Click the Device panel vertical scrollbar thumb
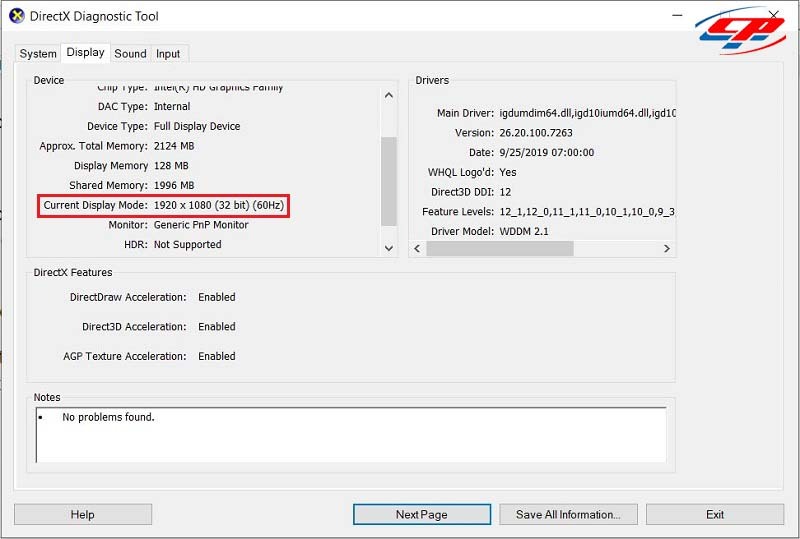Viewport: 800px width, 539px height. (x=389, y=181)
